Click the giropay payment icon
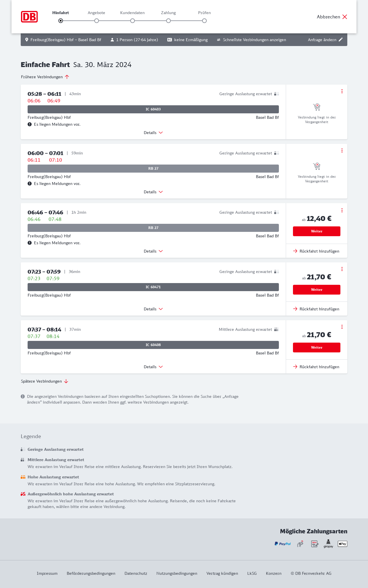The width and height of the screenshot is (368, 588). pos(328,544)
